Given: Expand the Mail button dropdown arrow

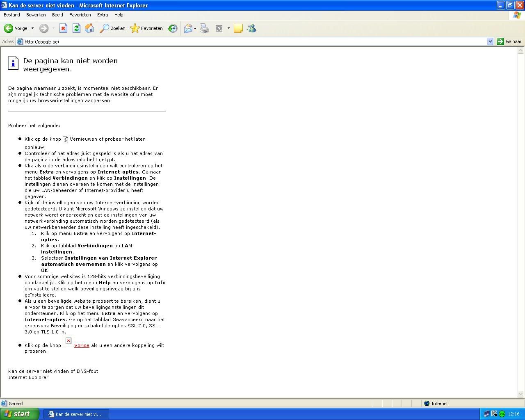Looking at the screenshot, I should point(195,28).
